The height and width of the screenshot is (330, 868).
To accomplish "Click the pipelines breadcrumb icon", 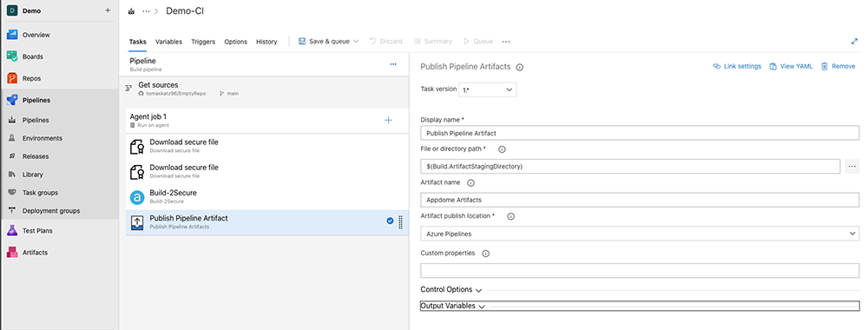I will point(131,11).
